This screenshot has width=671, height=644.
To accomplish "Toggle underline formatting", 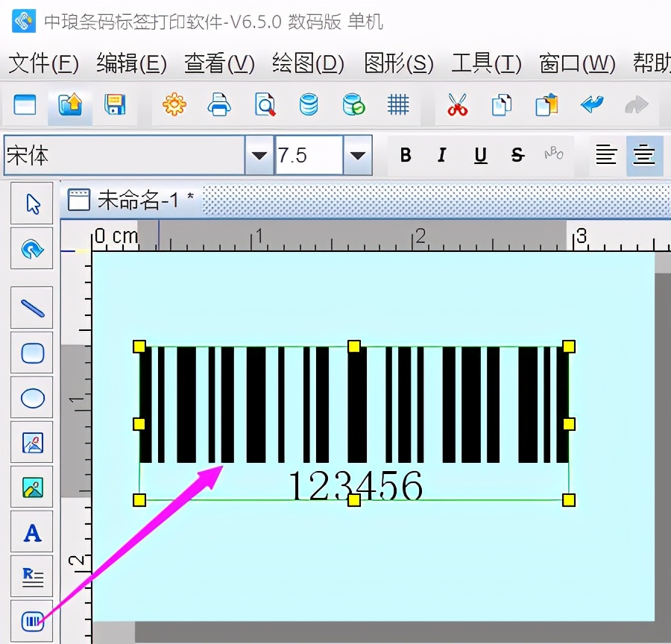I will coord(480,155).
